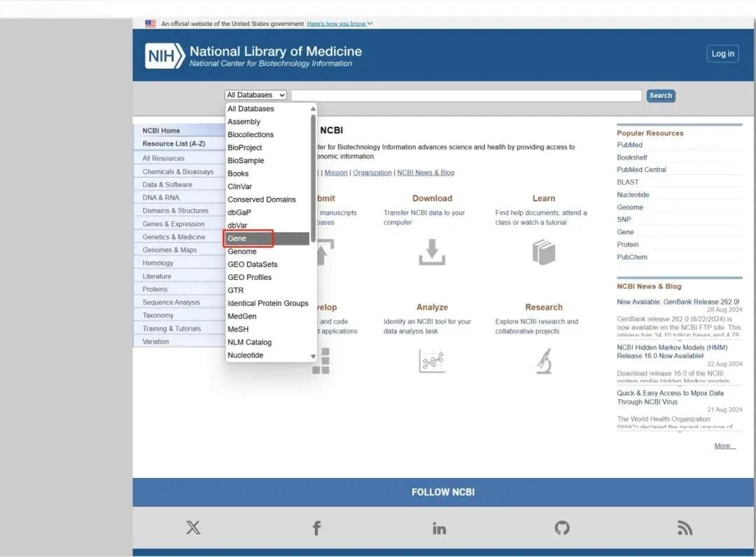The image size is (756, 557).
Task: Open Chemicals & Bioassays sidebar item
Action: (x=179, y=171)
